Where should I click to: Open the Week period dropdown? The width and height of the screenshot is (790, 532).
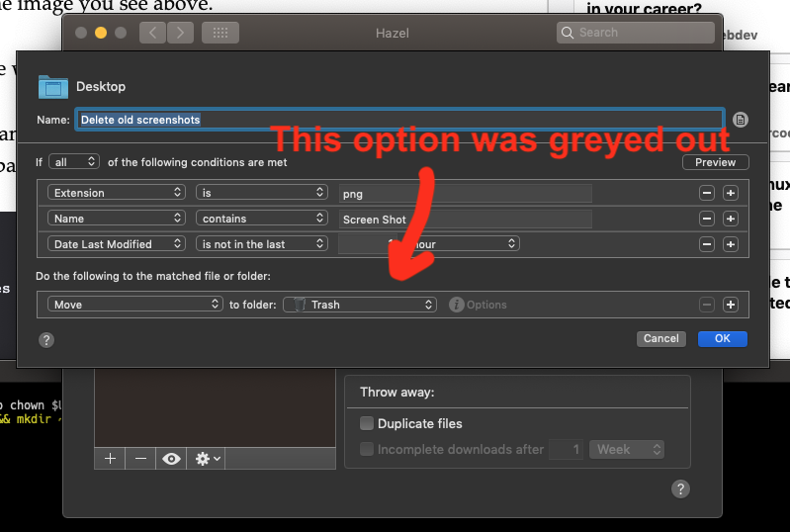(627, 449)
